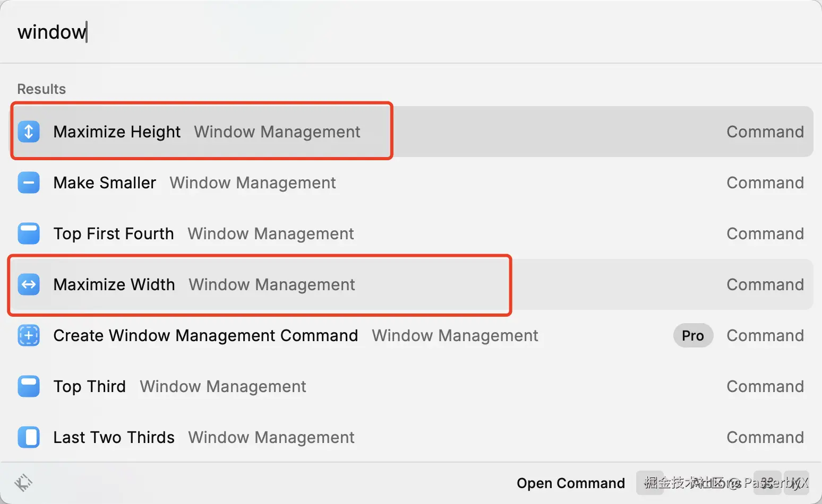Screen dimensions: 822x504
Task: Click the Make Smaller minus icon
Action: pos(29,183)
